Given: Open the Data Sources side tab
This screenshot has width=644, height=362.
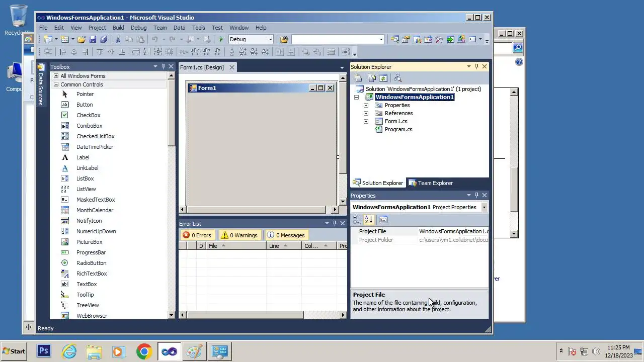Looking at the screenshot, I should (x=41, y=84).
